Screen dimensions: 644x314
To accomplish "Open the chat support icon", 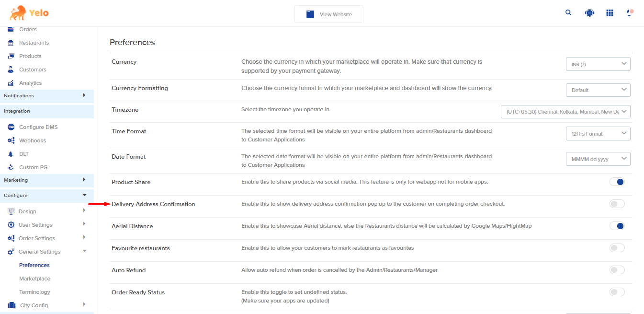I will point(589,13).
